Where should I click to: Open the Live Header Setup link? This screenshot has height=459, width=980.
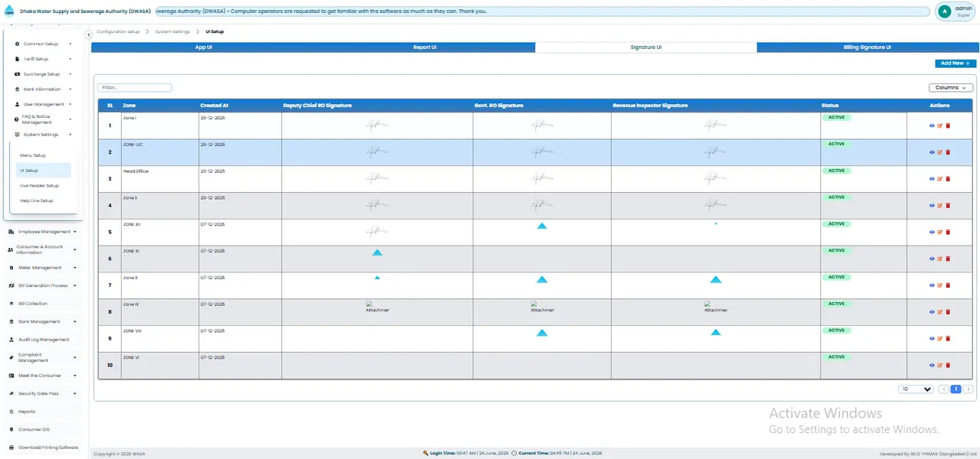(x=39, y=186)
